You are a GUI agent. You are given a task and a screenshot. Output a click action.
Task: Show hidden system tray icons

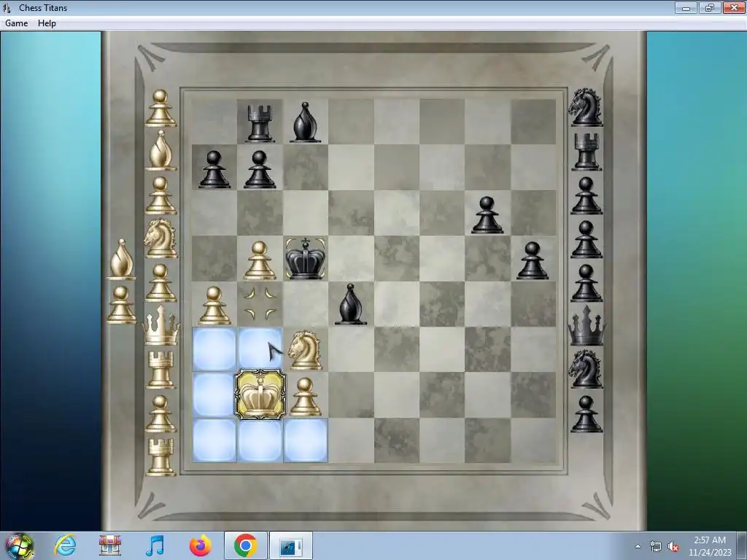pyautogui.click(x=638, y=546)
